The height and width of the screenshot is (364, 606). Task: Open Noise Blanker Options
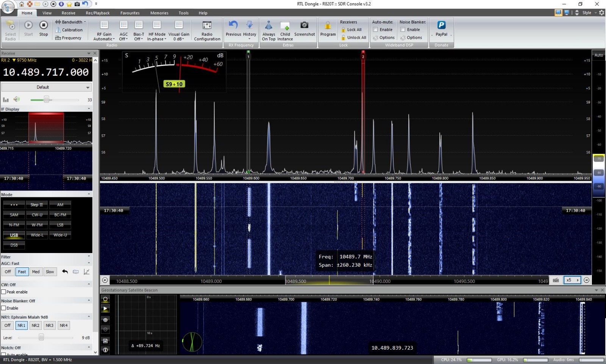click(x=411, y=37)
